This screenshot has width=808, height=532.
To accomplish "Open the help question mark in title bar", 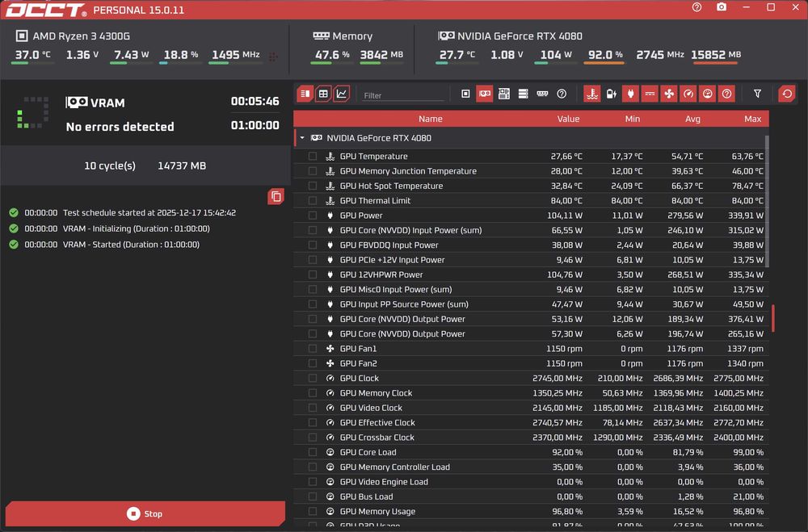I will pos(696,7).
